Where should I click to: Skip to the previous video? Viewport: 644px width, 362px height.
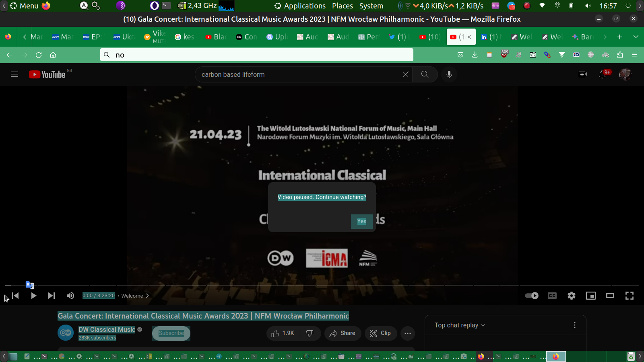pyautogui.click(x=15, y=296)
